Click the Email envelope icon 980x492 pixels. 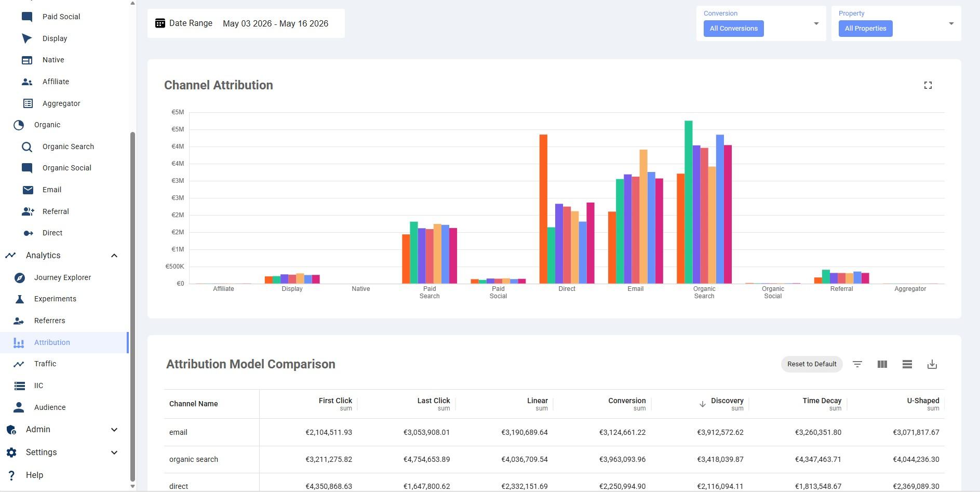(x=28, y=190)
